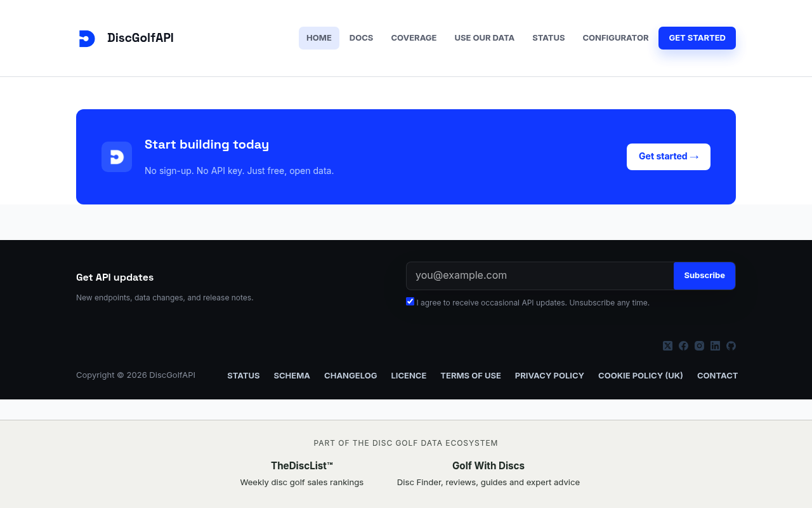Open USE OUR DATA in navigation
812x508 pixels.
[x=485, y=38]
